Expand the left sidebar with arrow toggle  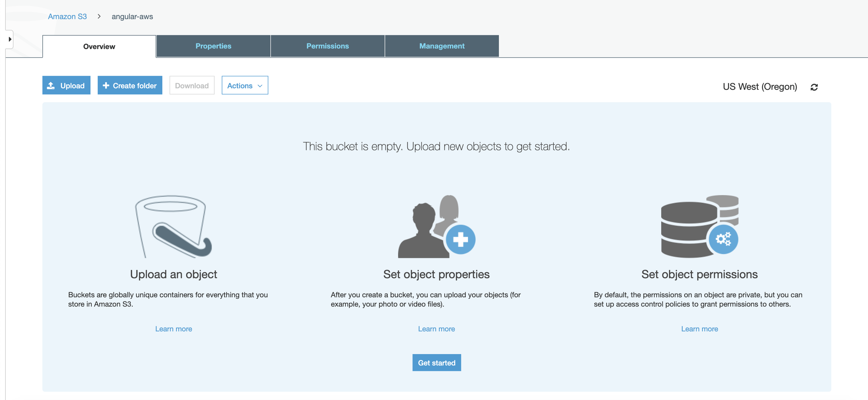point(10,39)
